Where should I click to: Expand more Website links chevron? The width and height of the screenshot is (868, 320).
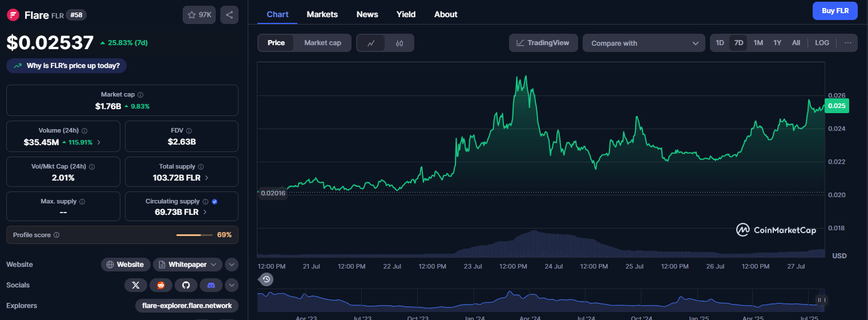coord(231,265)
